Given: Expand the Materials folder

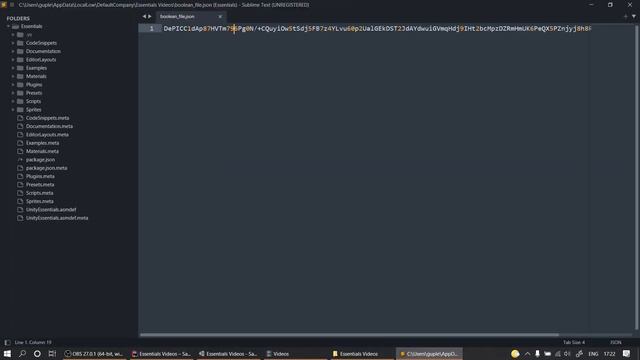Looking at the screenshot, I should [x=13, y=76].
